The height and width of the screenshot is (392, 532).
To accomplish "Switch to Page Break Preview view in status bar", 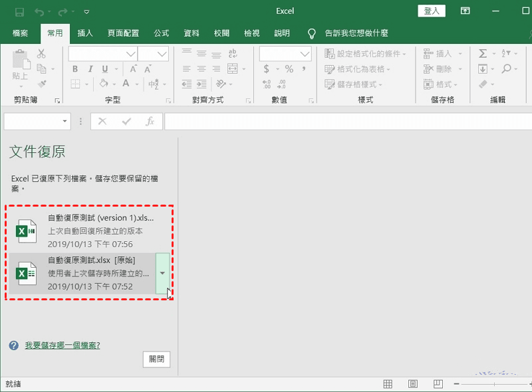I will 438,384.
